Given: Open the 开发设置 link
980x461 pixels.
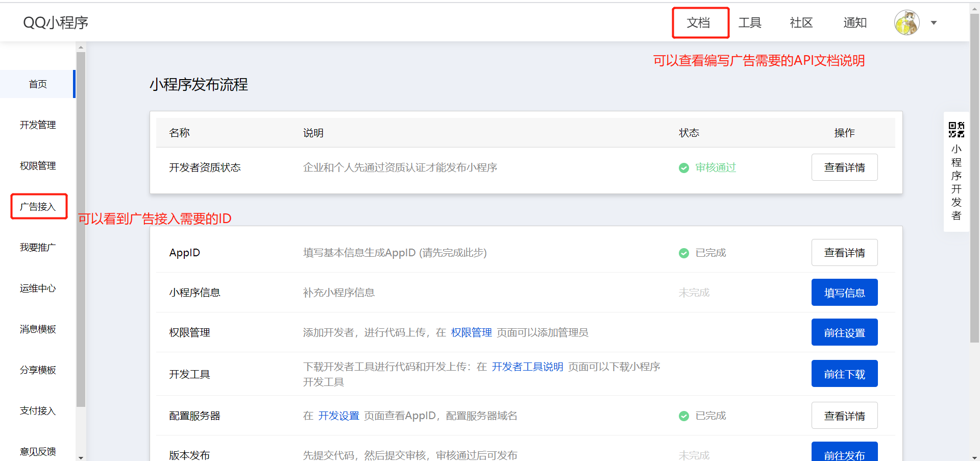Looking at the screenshot, I should 338,416.
